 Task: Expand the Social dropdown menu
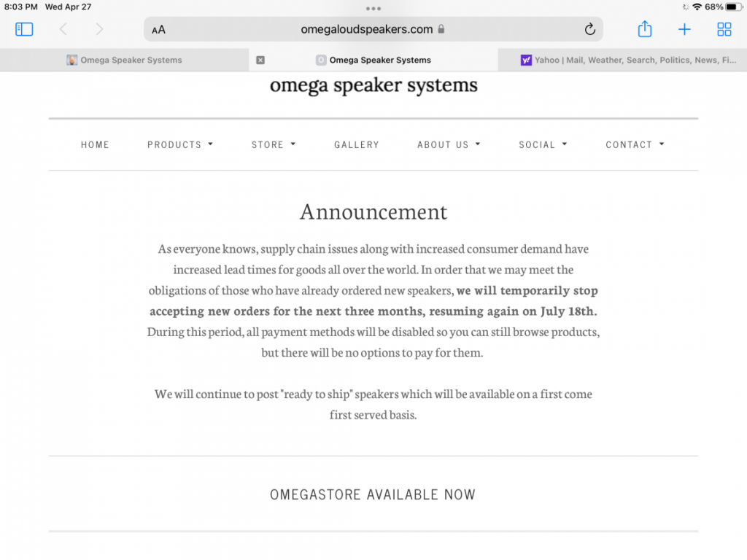(543, 145)
